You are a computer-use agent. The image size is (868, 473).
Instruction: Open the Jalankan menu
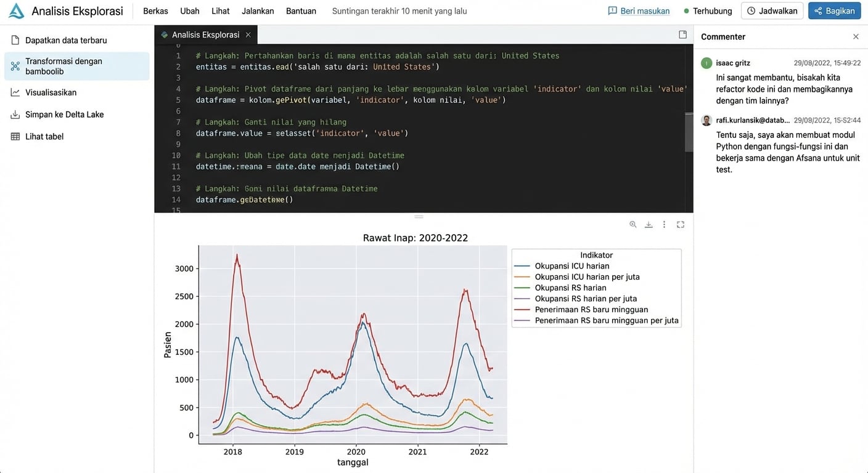[258, 11]
